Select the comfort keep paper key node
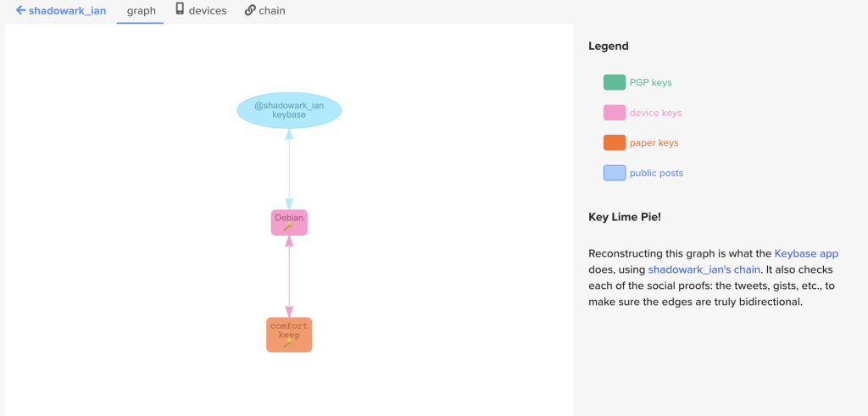The width and height of the screenshot is (868, 416). (289, 329)
